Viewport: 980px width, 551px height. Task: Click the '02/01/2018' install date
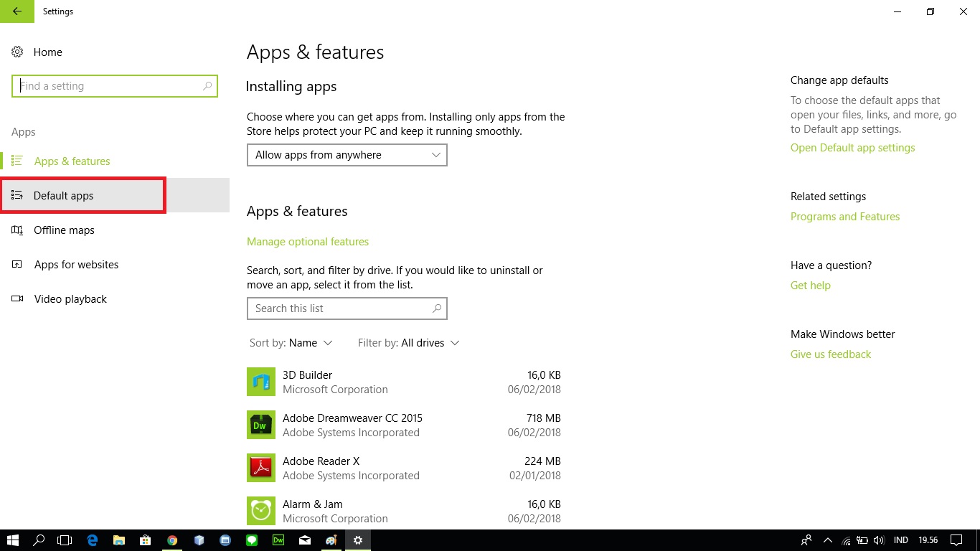click(535, 476)
